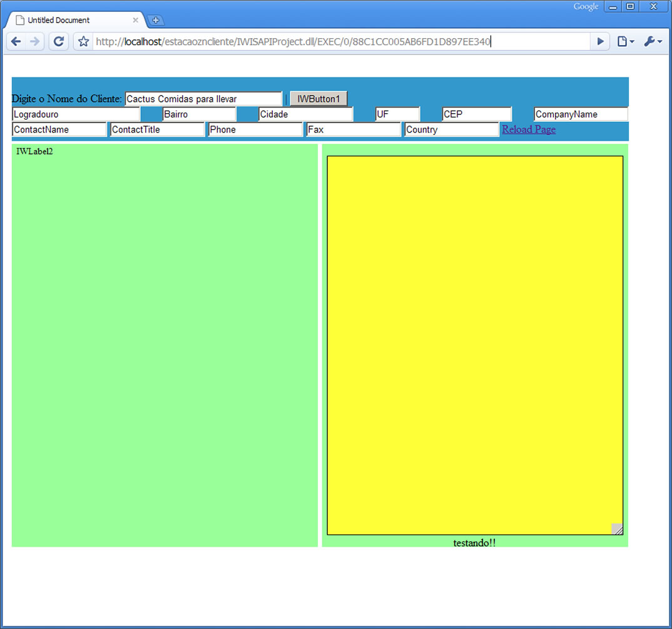Maximize the browser window

(630, 7)
